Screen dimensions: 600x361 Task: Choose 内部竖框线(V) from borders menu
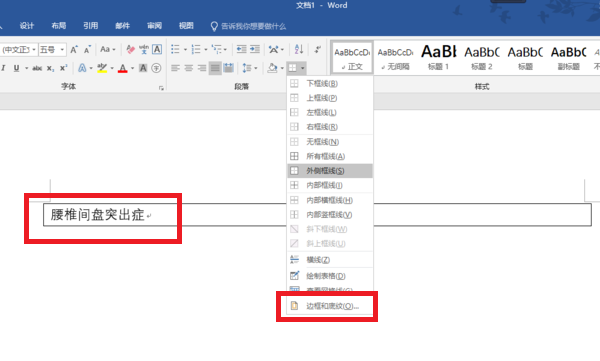tap(330, 215)
